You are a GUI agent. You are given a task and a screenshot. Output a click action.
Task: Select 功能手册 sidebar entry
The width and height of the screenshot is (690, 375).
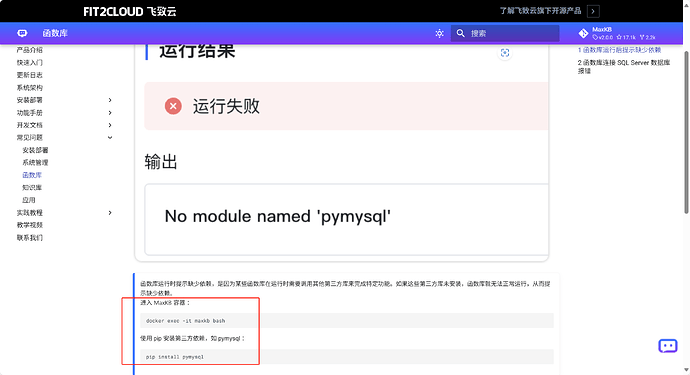click(x=29, y=113)
